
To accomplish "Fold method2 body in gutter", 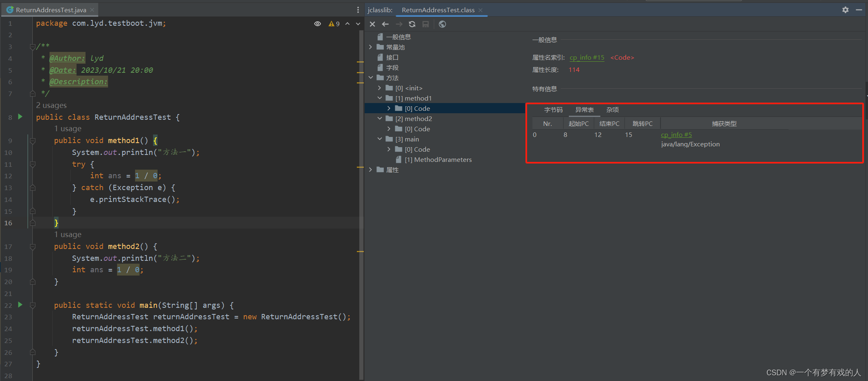I will [33, 247].
